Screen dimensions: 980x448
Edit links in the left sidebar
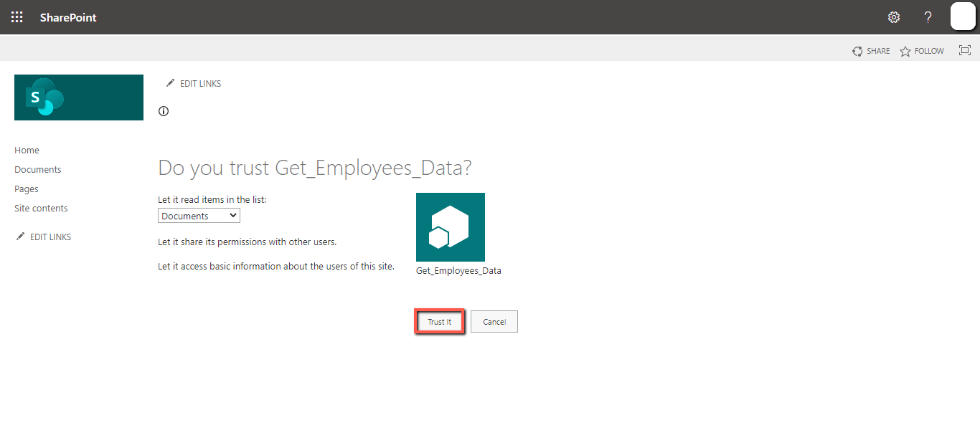pos(44,237)
